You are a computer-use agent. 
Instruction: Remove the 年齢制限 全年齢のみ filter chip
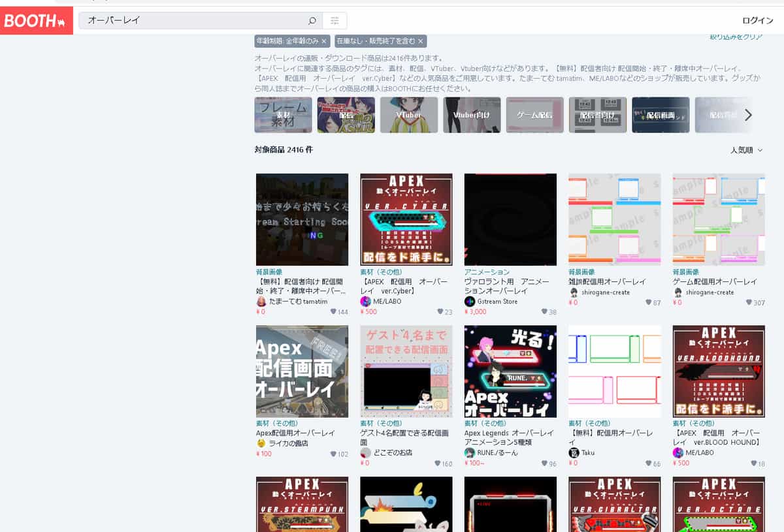[324, 41]
